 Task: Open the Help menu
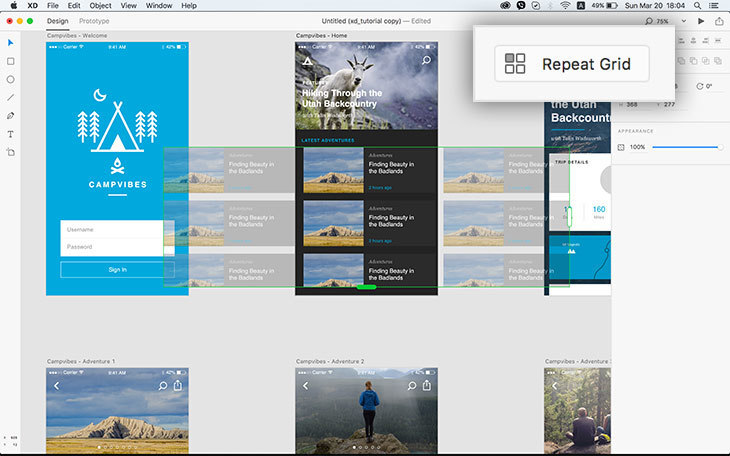[189, 6]
